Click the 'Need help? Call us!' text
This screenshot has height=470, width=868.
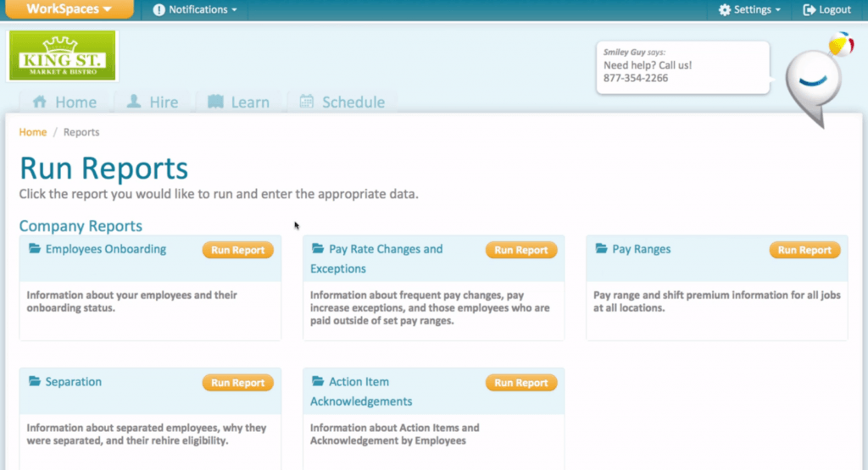click(647, 65)
